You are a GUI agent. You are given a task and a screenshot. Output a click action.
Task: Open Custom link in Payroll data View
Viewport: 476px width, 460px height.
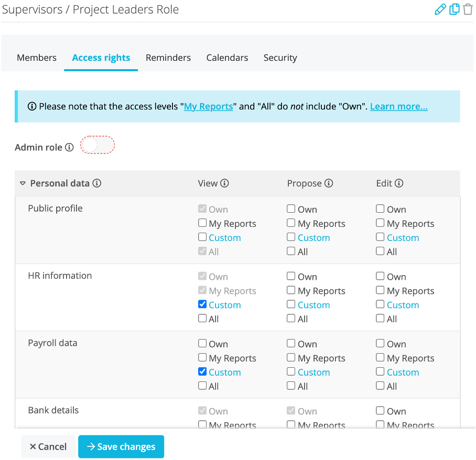click(225, 373)
